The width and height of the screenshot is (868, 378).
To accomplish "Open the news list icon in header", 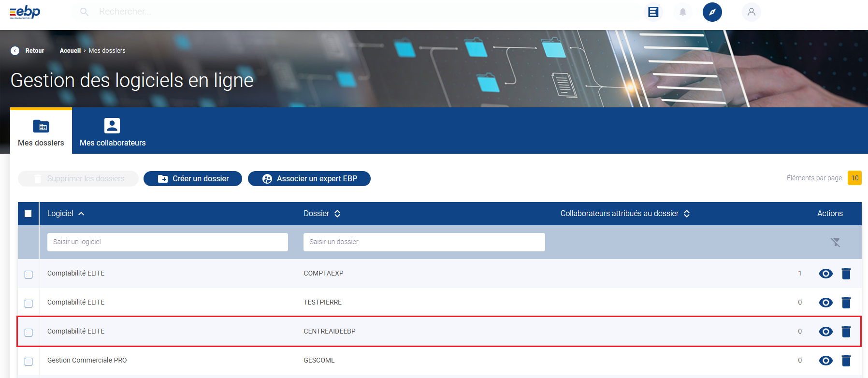I will click(x=653, y=12).
